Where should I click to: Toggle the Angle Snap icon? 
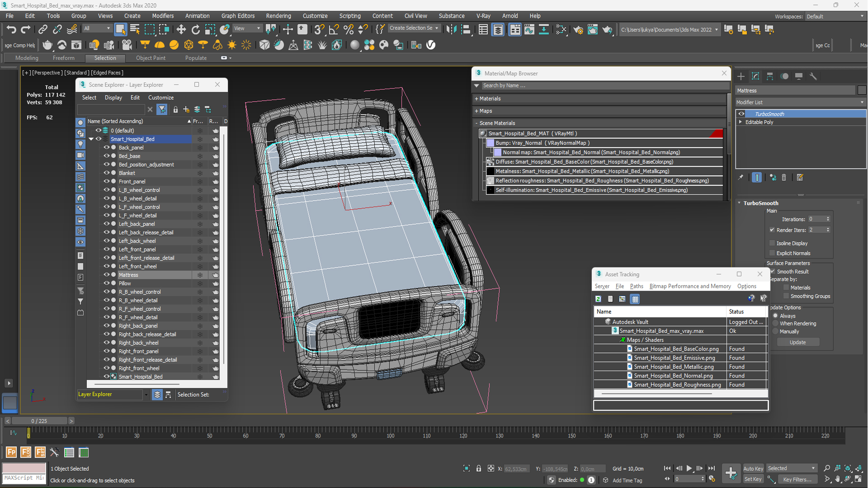tap(334, 30)
